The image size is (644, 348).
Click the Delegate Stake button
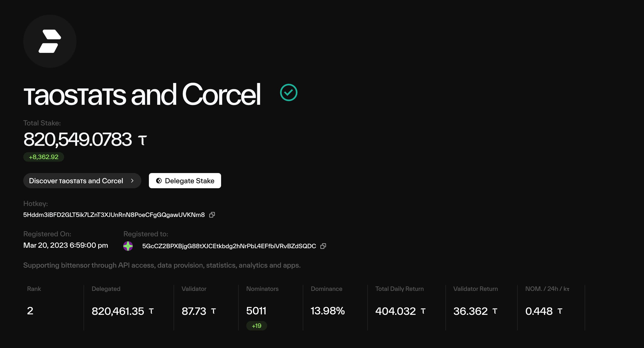[x=185, y=181]
